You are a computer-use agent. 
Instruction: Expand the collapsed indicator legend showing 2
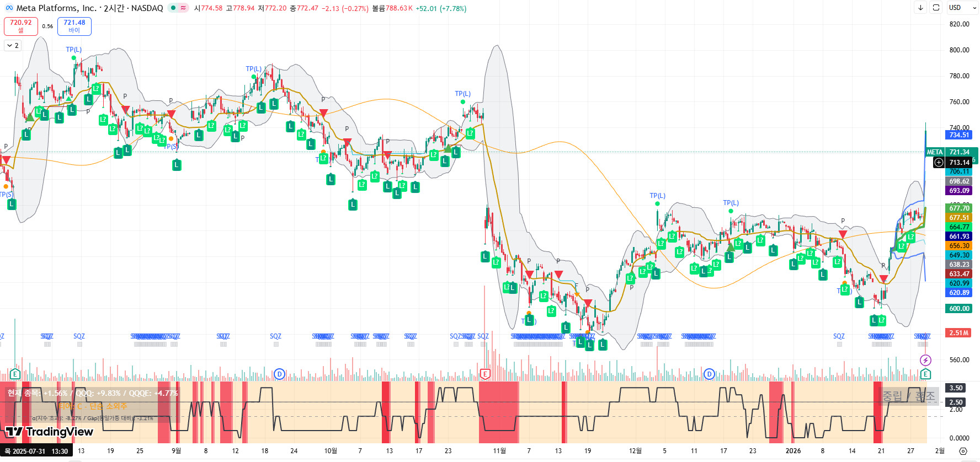13,45
